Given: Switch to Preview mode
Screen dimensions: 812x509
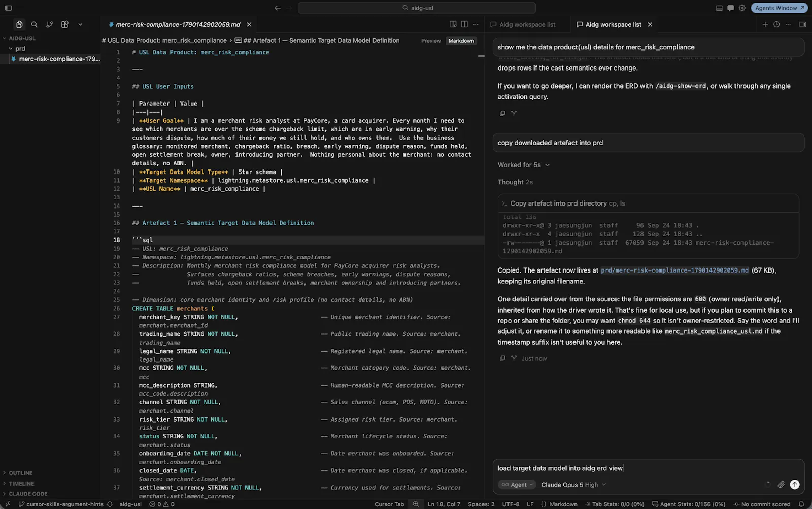Looking at the screenshot, I should click(x=431, y=41).
